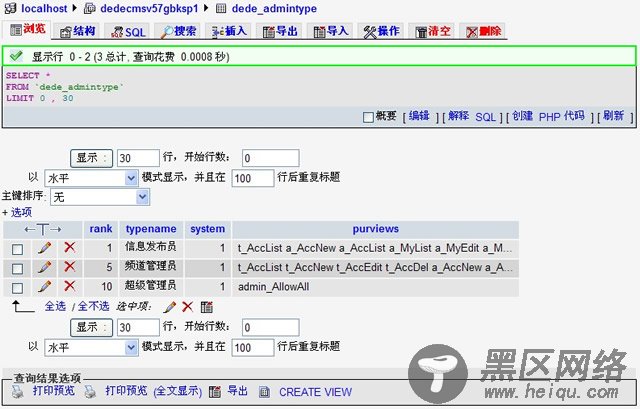
Task: Open the 搜索 search tab
Action: (x=179, y=31)
